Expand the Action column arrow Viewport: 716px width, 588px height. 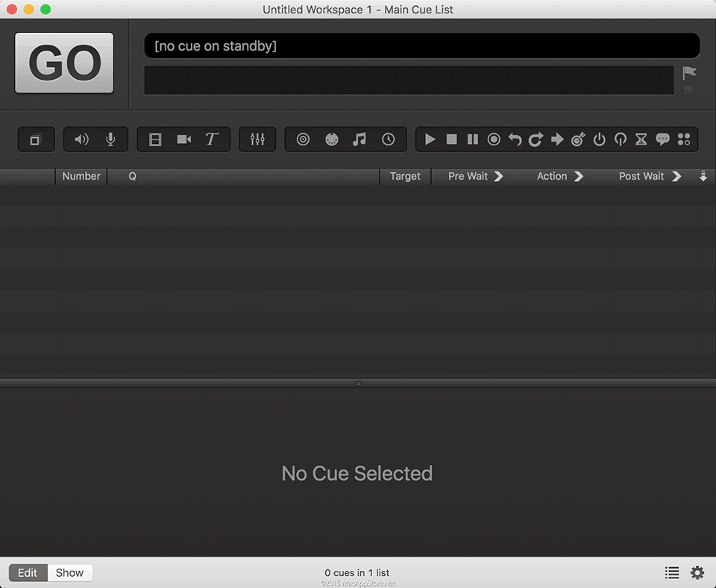(579, 177)
